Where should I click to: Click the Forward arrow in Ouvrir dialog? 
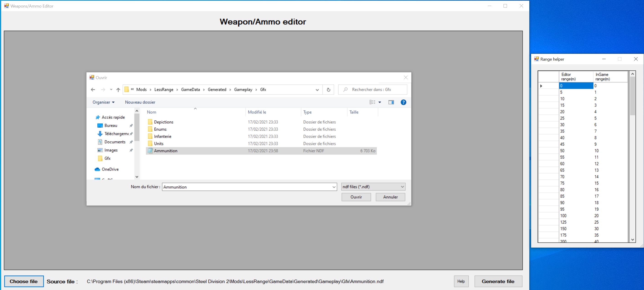tap(103, 90)
